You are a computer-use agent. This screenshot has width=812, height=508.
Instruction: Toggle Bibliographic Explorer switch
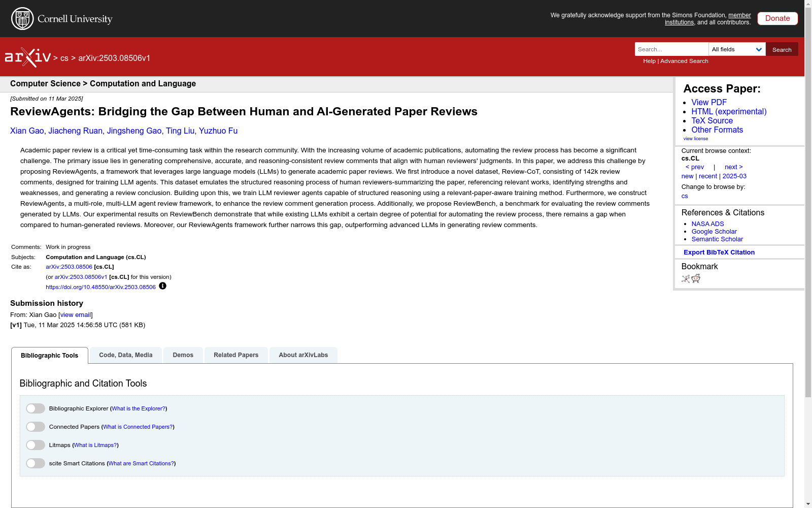coord(36,408)
